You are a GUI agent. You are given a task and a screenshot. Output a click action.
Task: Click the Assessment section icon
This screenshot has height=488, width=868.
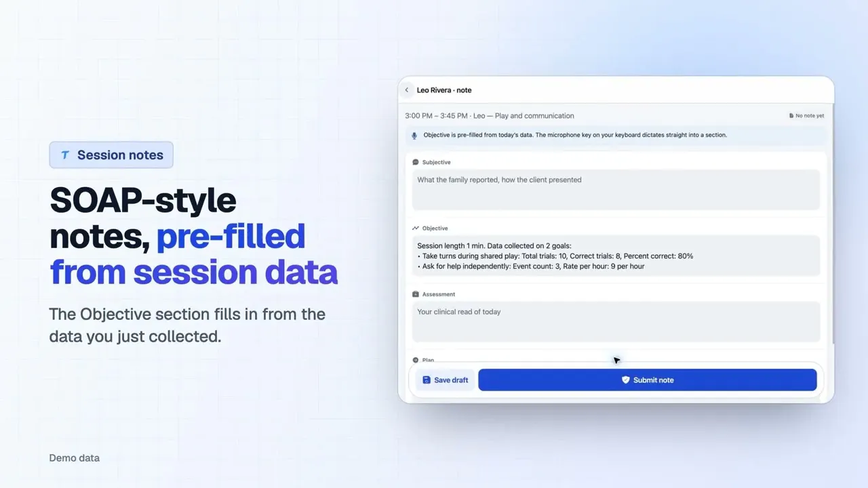point(416,294)
